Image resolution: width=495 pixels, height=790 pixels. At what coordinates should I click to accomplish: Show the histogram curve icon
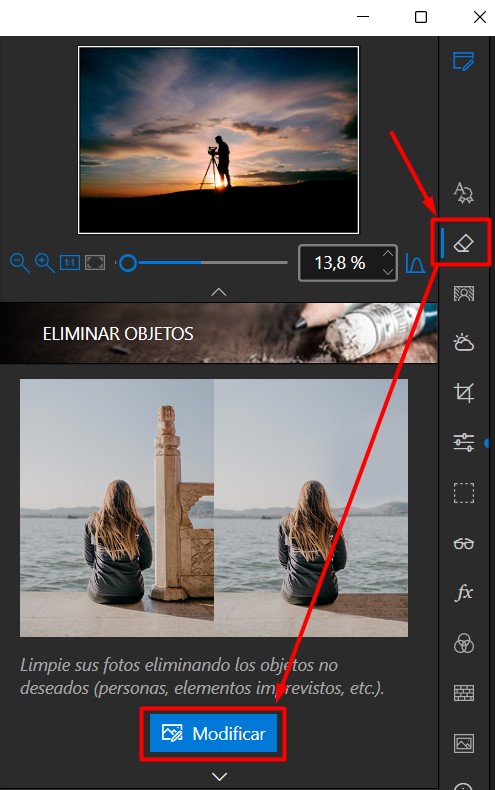[x=415, y=264]
